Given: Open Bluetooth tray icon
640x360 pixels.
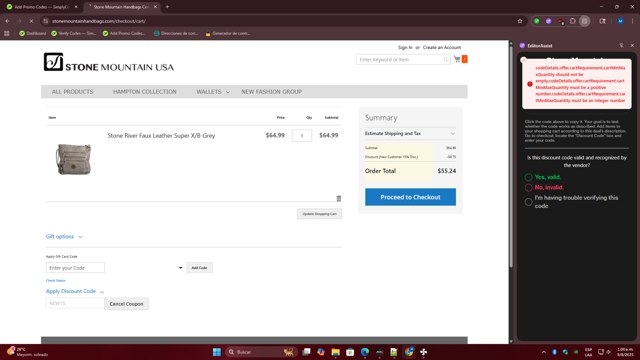Looking at the screenshot, I should (554, 352).
